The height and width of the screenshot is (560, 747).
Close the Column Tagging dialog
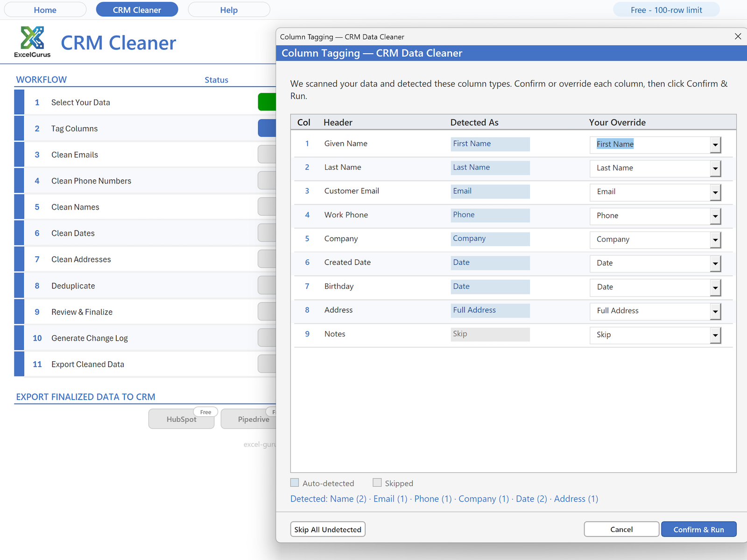(x=738, y=36)
